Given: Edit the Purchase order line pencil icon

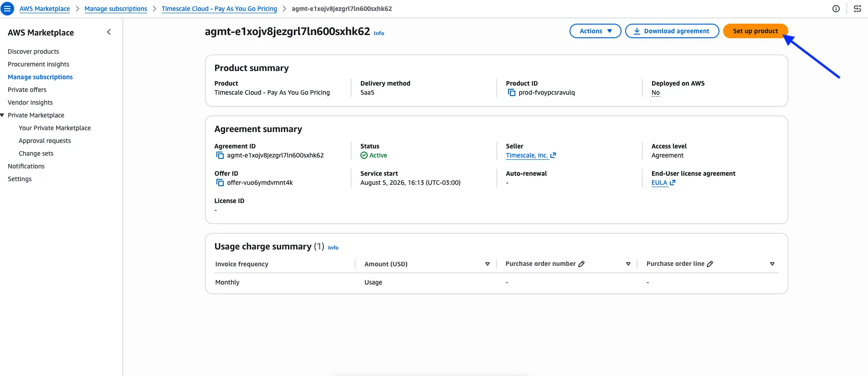Looking at the screenshot, I should [710, 264].
